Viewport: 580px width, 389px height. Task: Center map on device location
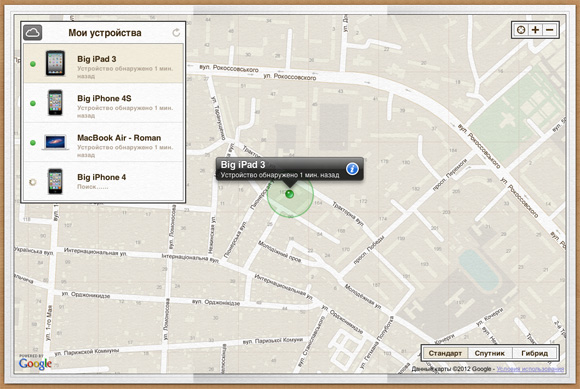[521, 30]
